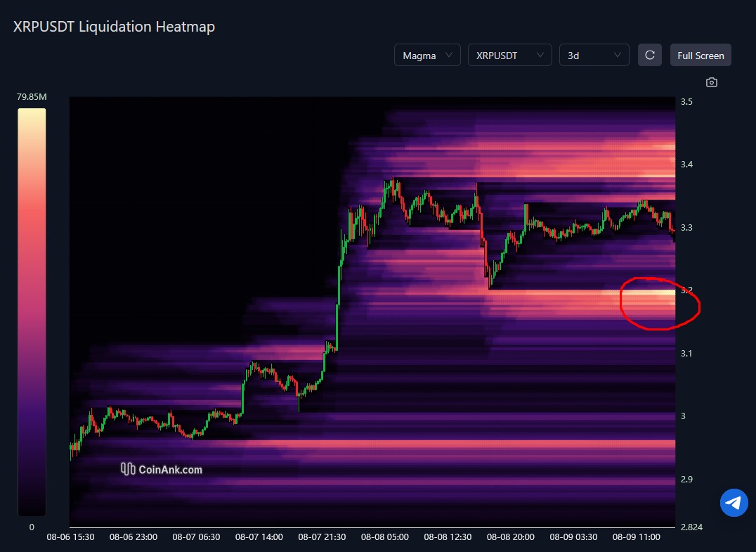The image size is (756, 552).
Task: Click the 3.1 price axis label
Action: pyautogui.click(x=686, y=353)
